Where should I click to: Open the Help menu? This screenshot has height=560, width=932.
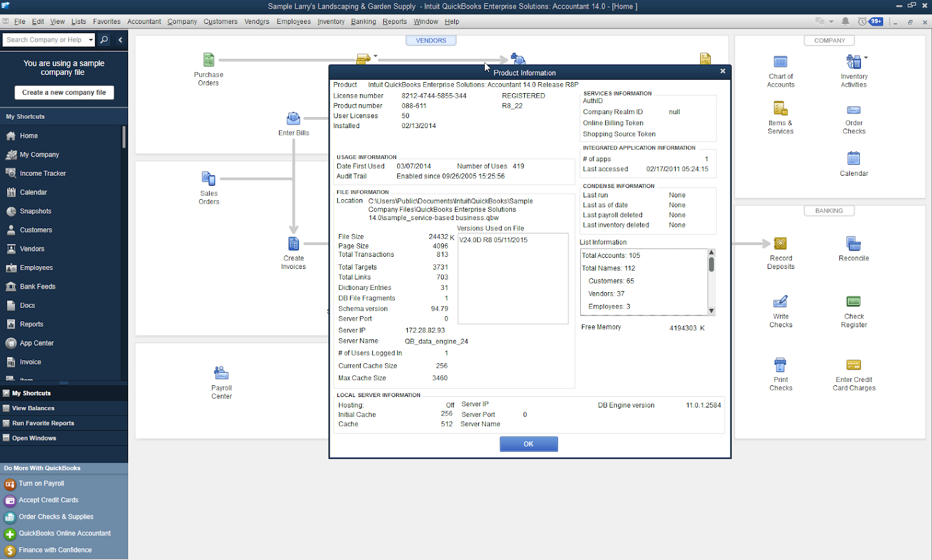[x=452, y=22]
